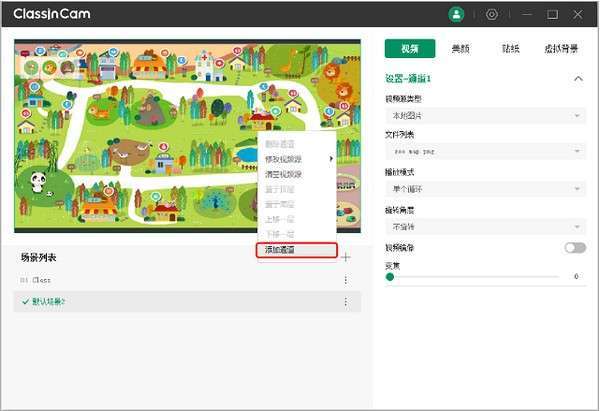Toggle the 视频镜像 mirror switch
600x411 pixels.
click(575, 248)
